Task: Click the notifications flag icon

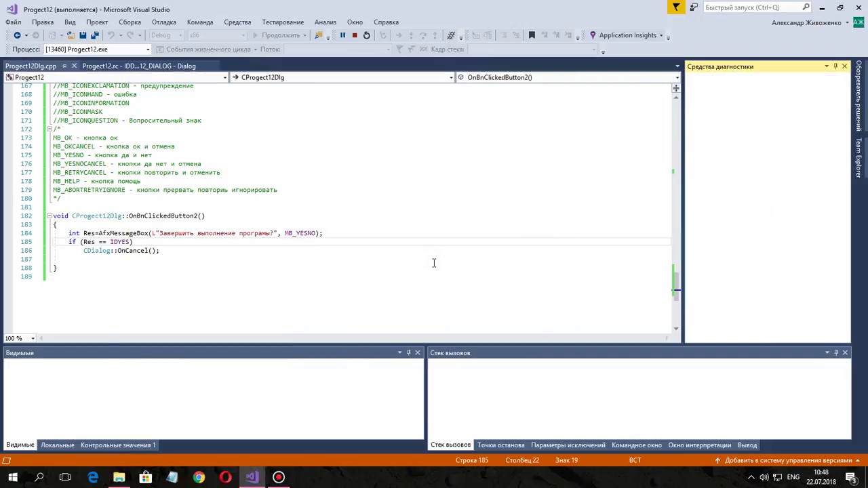Action: click(x=676, y=7)
